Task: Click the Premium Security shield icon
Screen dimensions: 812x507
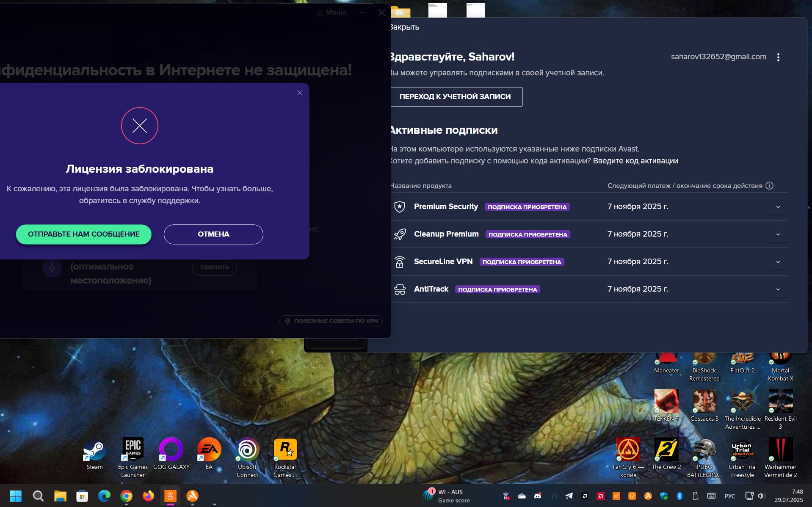Action: [399, 207]
